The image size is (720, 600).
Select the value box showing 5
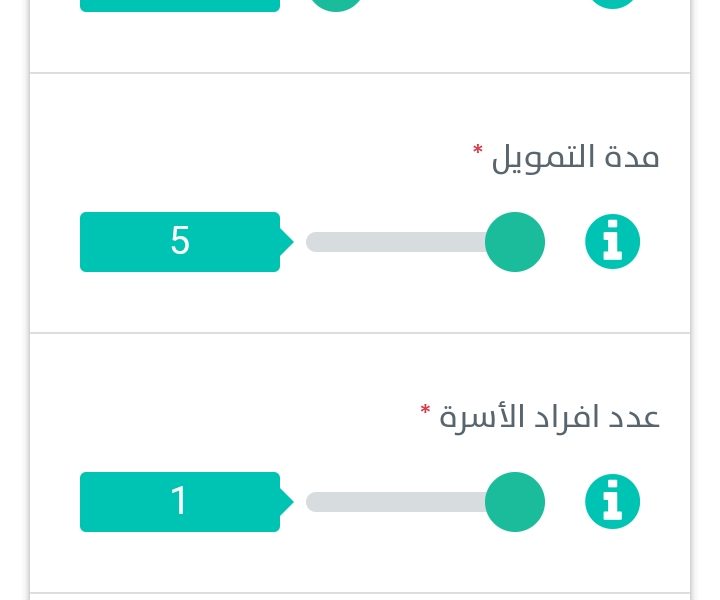point(180,241)
